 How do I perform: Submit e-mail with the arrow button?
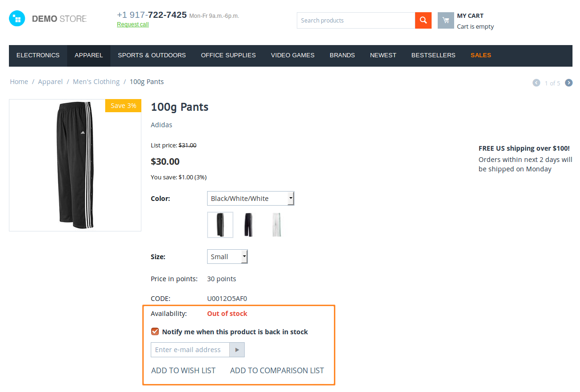click(x=237, y=350)
